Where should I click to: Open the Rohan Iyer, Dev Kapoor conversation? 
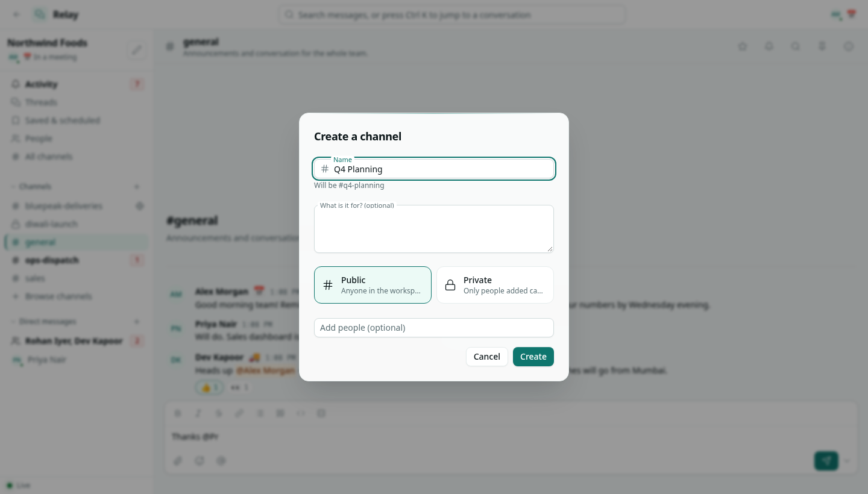click(76, 341)
